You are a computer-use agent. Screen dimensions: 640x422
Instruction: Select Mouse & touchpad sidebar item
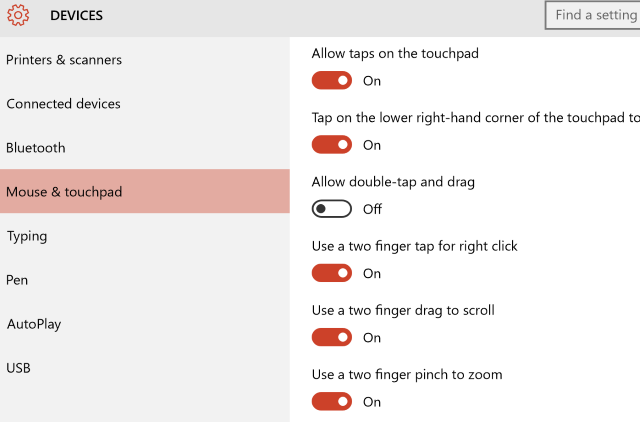(x=64, y=192)
